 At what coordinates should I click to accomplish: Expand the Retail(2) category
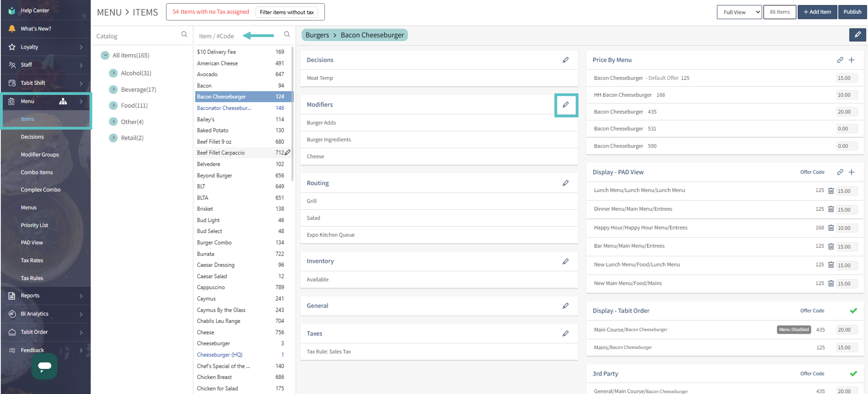(114, 138)
